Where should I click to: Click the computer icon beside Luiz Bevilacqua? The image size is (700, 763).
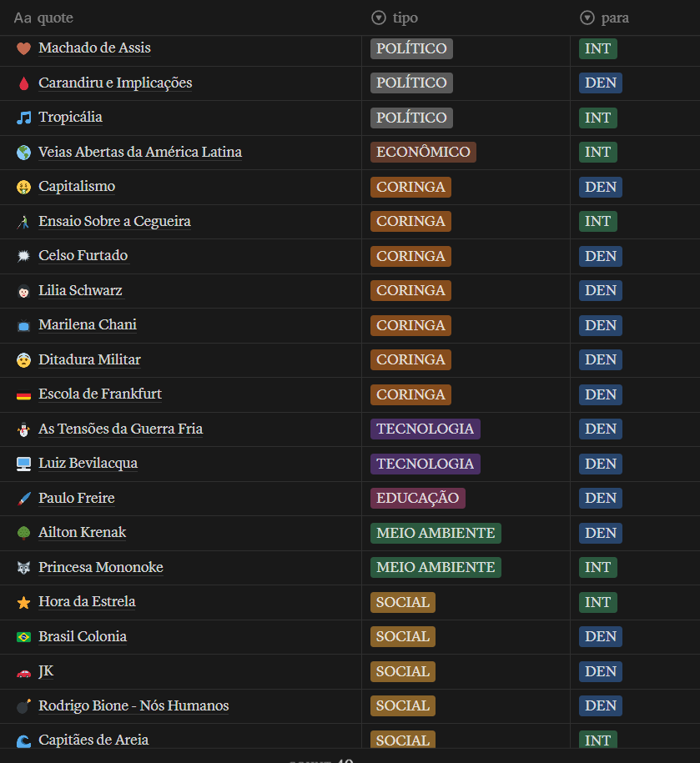tap(23, 464)
